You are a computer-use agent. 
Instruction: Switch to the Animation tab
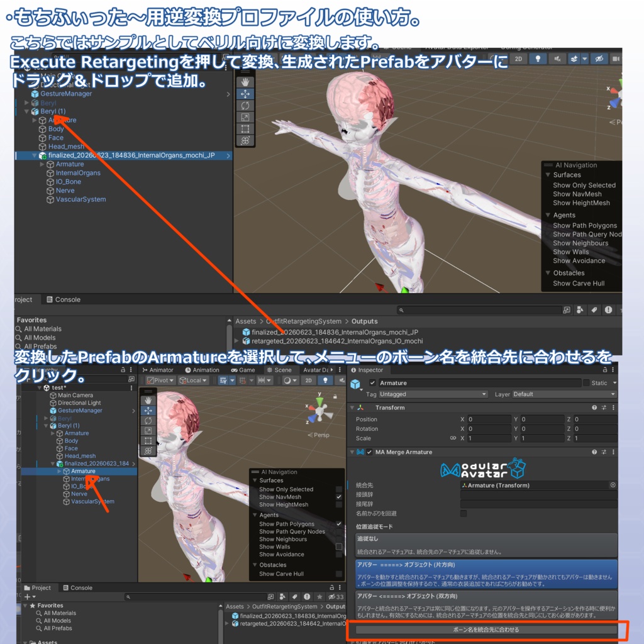(202, 370)
